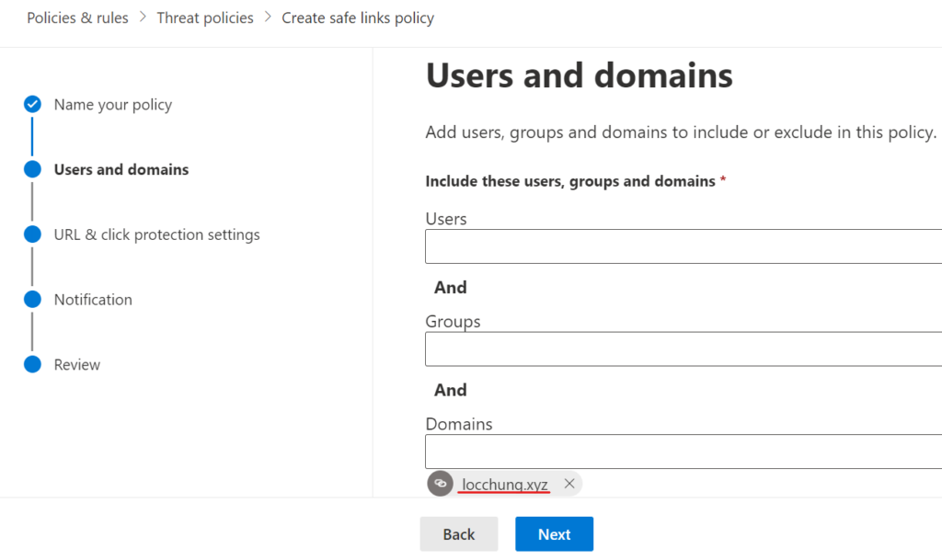
Task: Click the Users and domains step circle
Action: click(x=32, y=169)
